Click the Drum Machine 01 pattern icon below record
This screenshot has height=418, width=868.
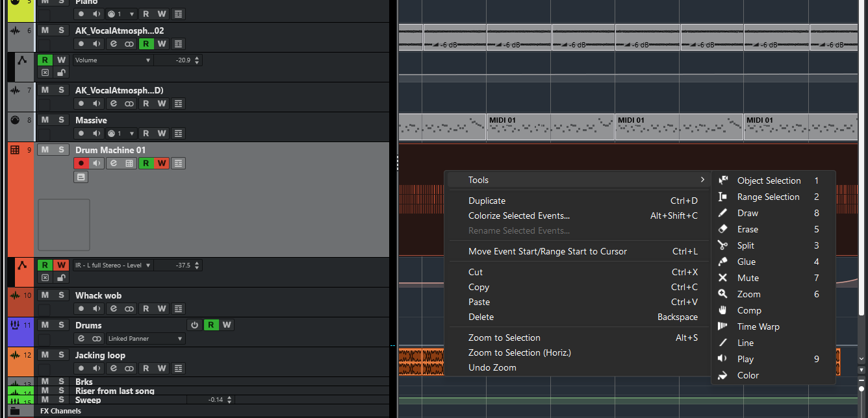(x=81, y=177)
